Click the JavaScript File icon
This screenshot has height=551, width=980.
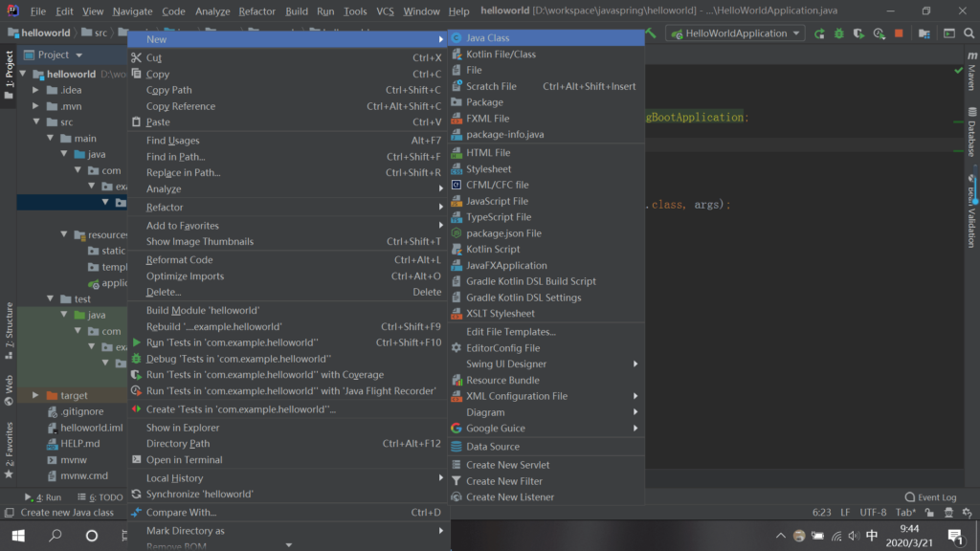tap(457, 201)
